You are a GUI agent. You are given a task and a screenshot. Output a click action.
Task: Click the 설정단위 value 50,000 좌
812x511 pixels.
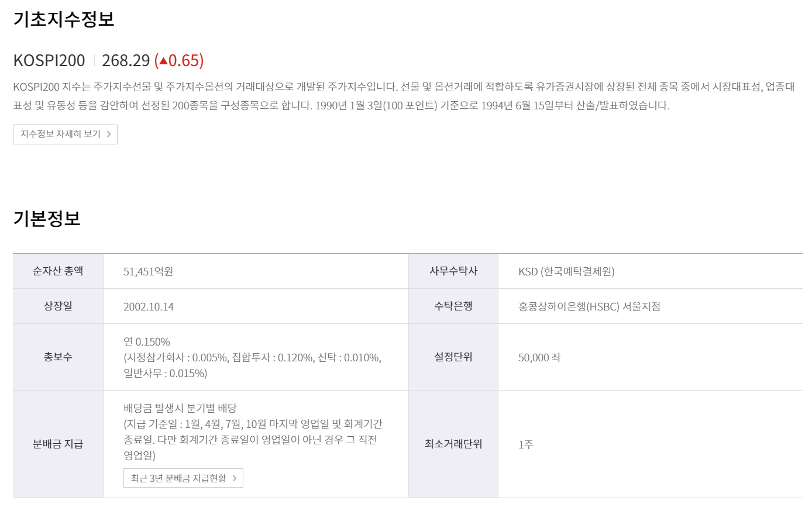pos(538,357)
